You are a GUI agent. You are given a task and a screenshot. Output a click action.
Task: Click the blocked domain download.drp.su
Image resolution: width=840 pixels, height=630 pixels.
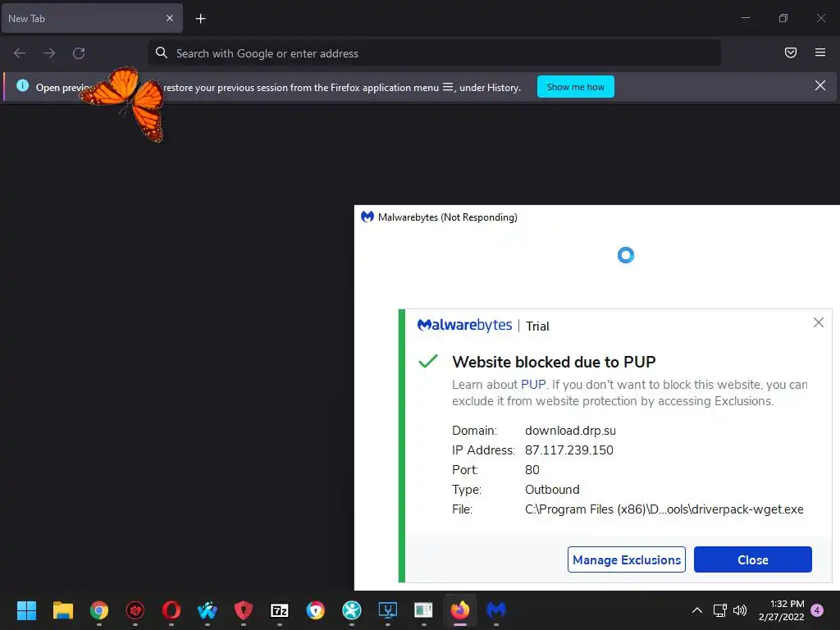point(570,431)
